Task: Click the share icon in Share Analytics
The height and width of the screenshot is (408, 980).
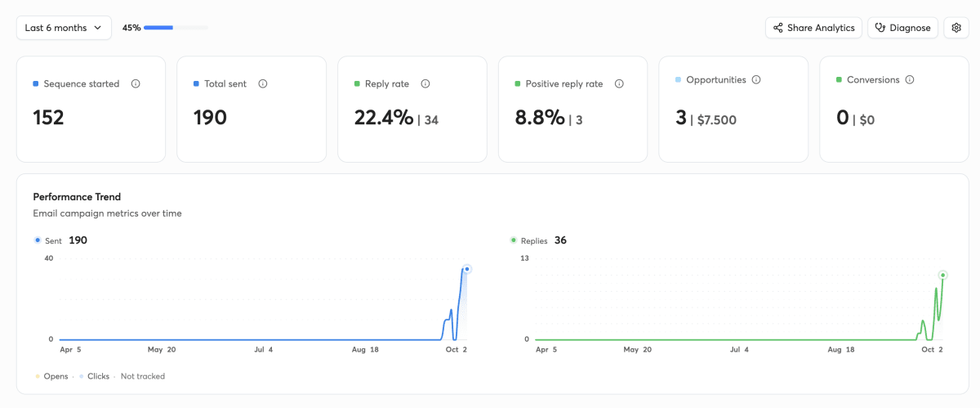Action: (x=778, y=28)
